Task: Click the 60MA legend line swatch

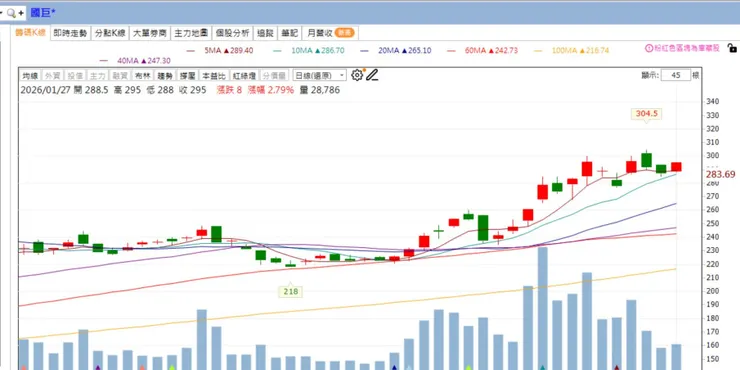Action: tap(451, 50)
